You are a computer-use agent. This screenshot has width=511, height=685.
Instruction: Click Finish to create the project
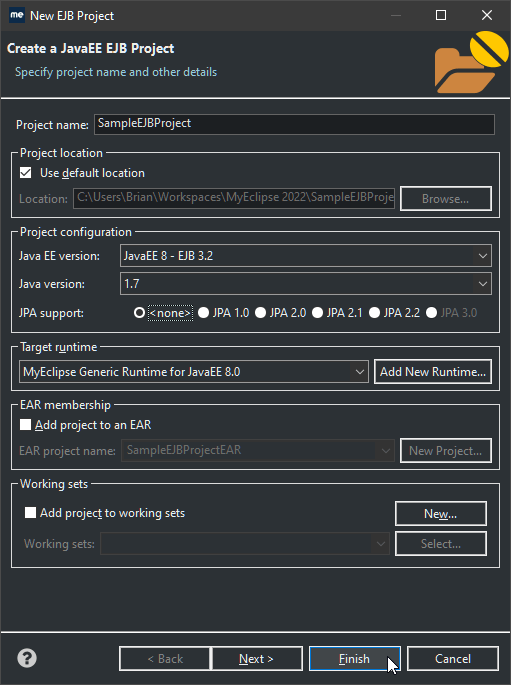355,658
